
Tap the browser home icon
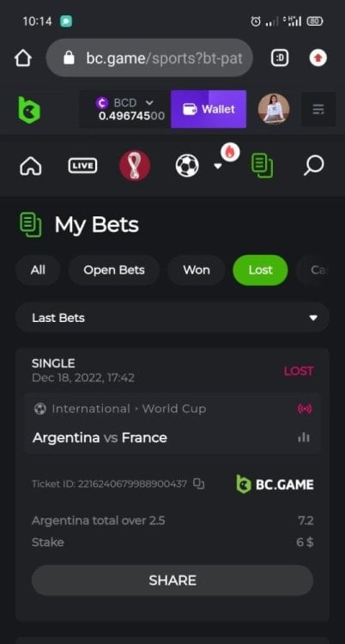tap(23, 58)
